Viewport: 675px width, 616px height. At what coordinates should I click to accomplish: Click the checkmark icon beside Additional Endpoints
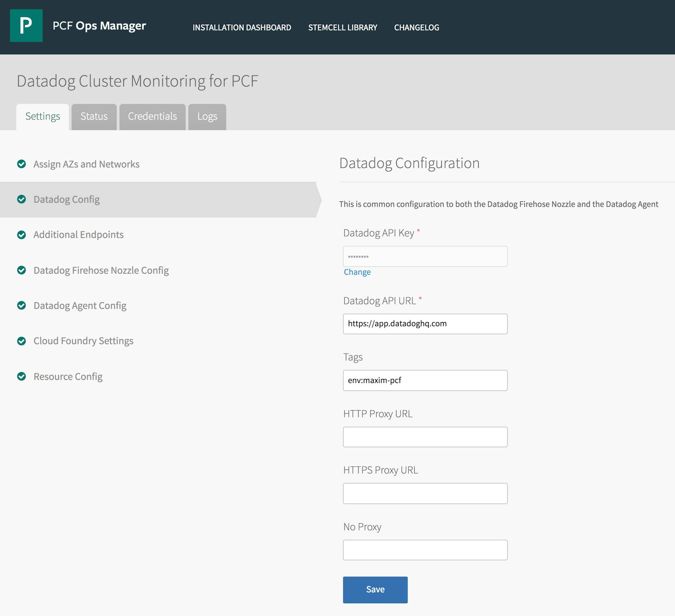pyautogui.click(x=22, y=235)
